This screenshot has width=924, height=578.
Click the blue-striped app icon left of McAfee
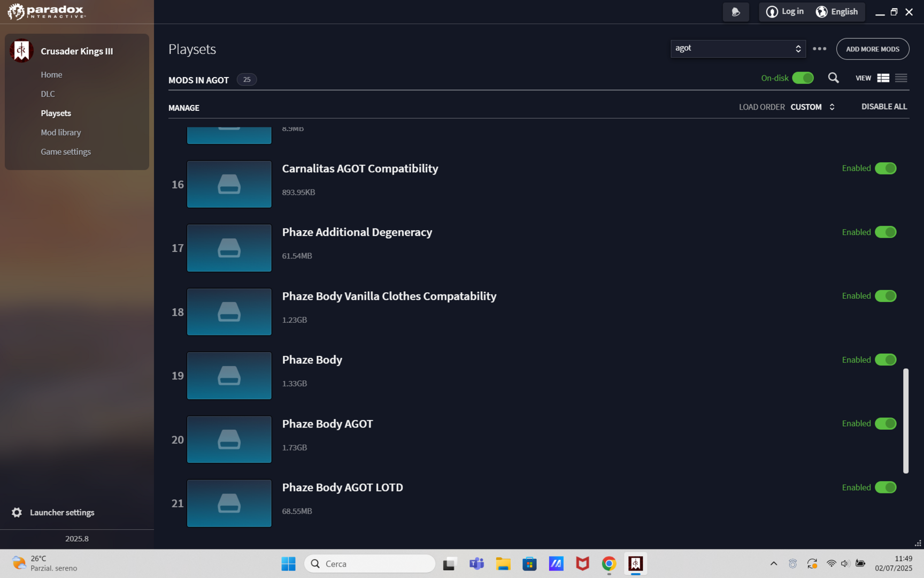coord(556,564)
